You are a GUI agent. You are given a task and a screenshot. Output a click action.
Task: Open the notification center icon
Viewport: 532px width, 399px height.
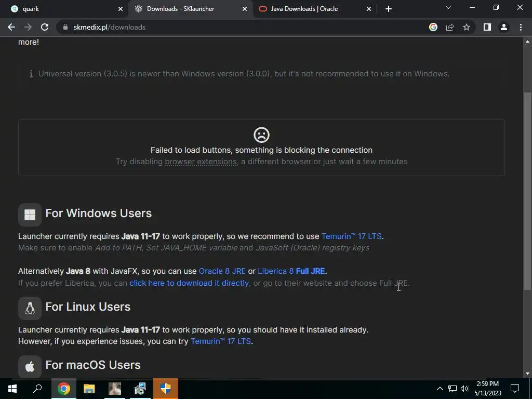(x=515, y=389)
